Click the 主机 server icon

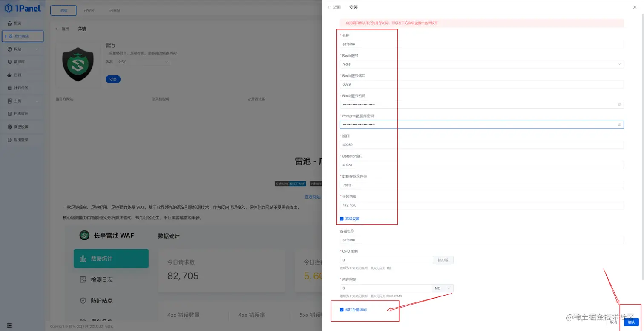pyautogui.click(x=10, y=101)
